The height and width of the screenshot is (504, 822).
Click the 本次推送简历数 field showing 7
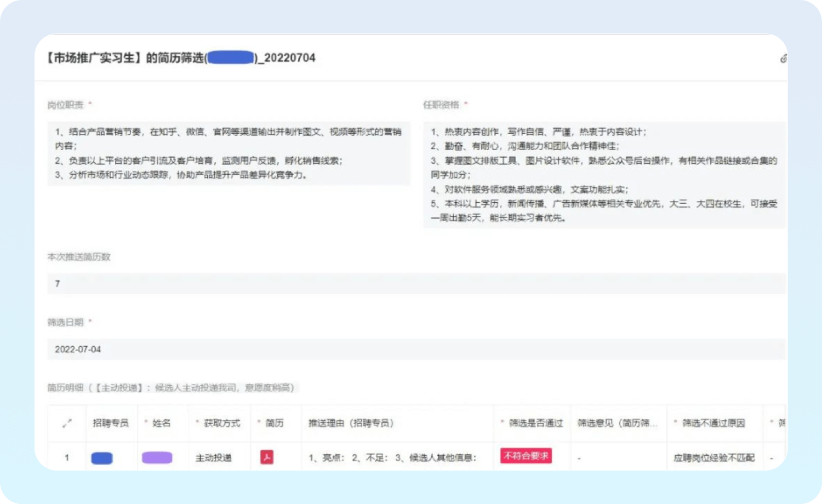click(416, 284)
